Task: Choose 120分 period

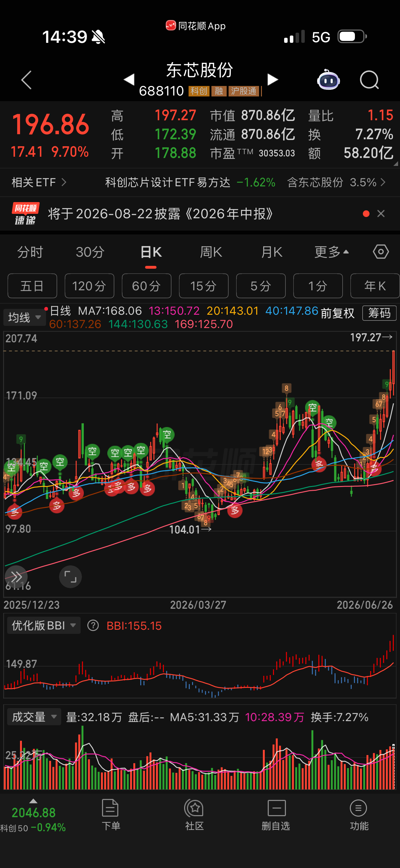Action: [x=90, y=286]
